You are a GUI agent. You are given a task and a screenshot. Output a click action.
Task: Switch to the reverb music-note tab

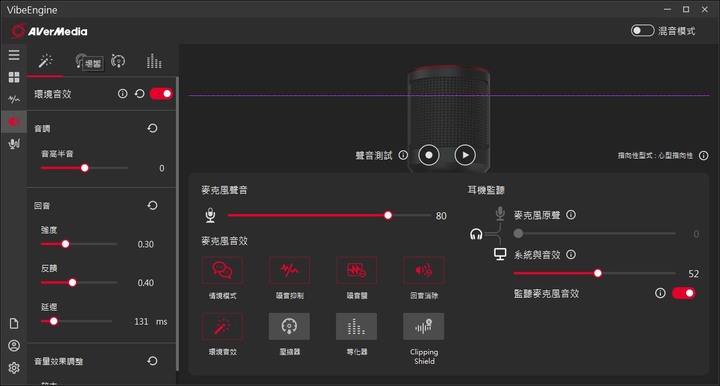click(81, 61)
